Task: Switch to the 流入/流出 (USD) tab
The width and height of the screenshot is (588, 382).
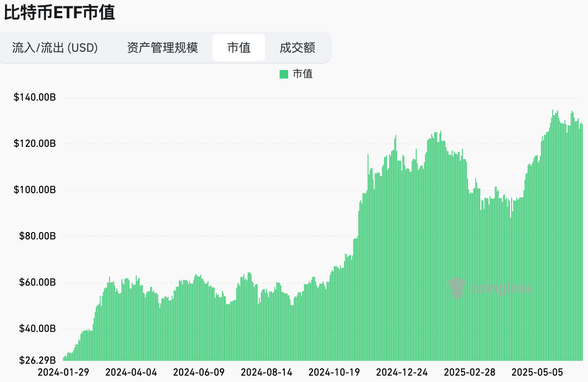Action: [55, 48]
